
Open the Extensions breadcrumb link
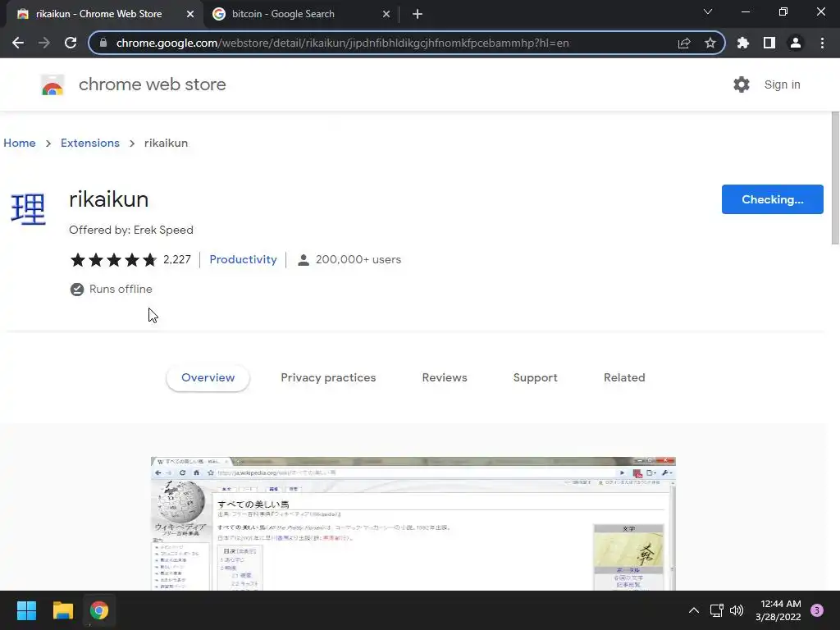90,143
